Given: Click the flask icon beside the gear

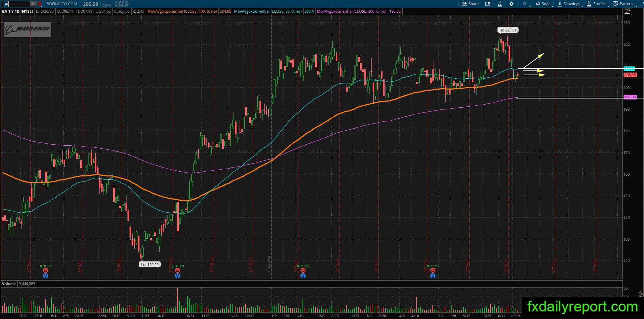Looking at the screenshot, I should (499, 4).
